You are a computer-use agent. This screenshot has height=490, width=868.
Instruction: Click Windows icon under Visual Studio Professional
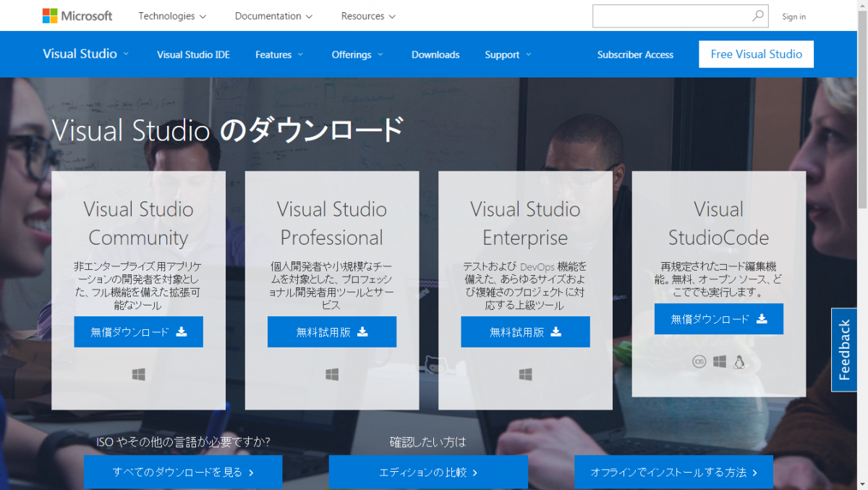(332, 374)
